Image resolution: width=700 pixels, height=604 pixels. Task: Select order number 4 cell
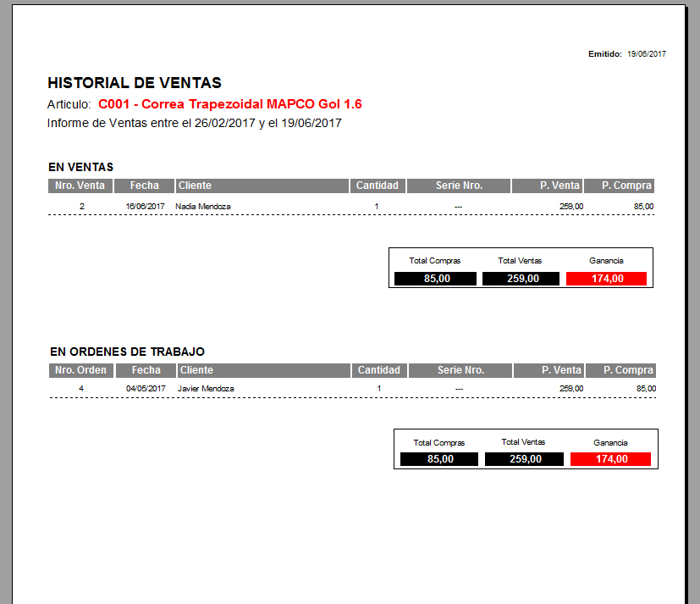click(x=81, y=389)
